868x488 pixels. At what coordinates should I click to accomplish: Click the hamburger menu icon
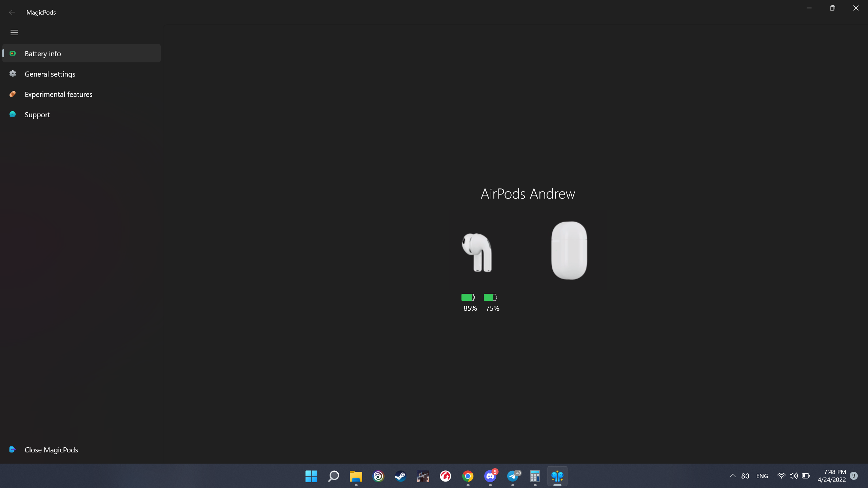[x=14, y=33]
